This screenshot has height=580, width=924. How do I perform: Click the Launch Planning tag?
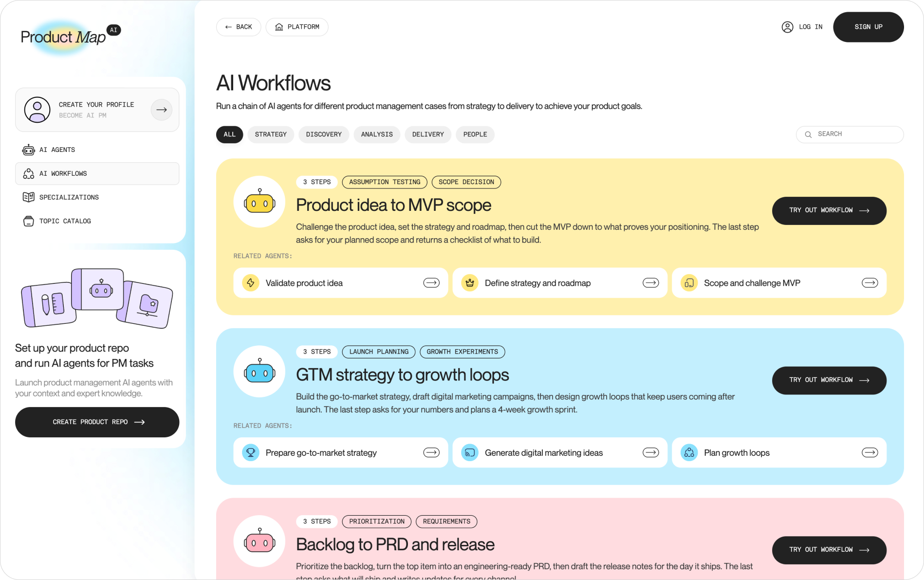tap(379, 352)
